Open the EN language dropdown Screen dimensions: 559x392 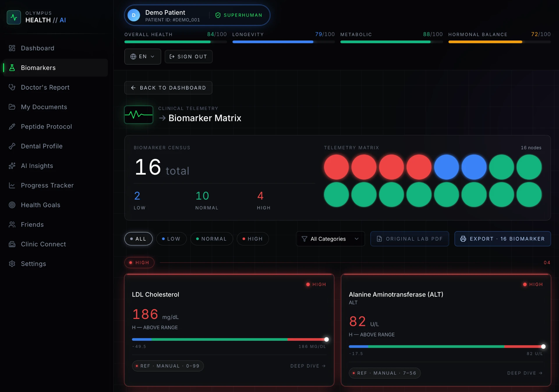[143, 56]
